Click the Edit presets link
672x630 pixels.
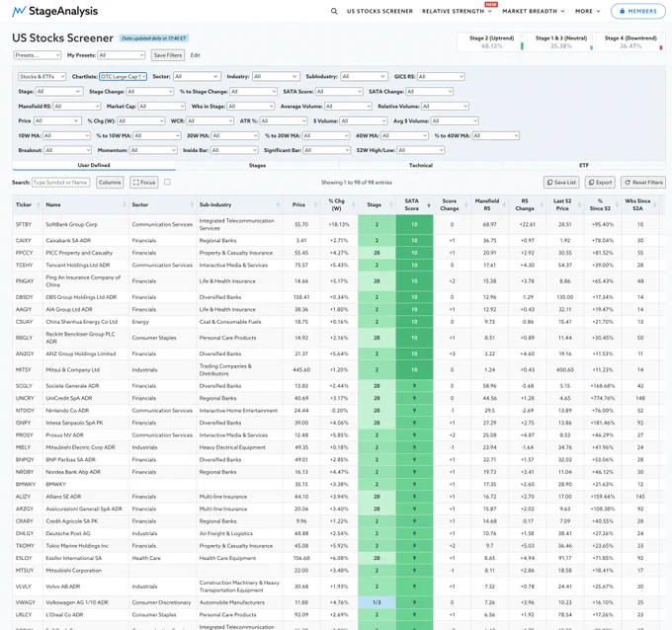(195, 55)
